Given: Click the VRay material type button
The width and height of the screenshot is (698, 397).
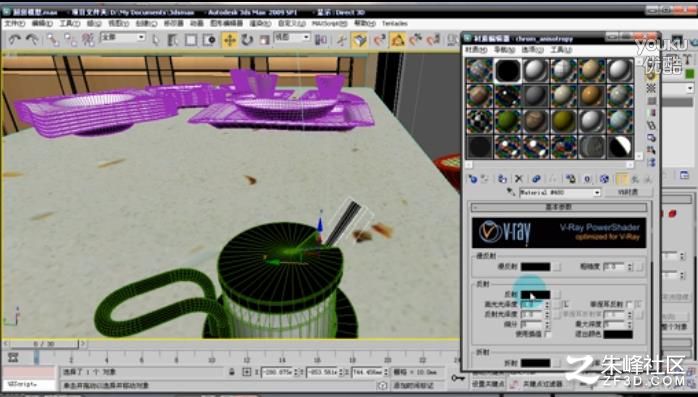Looking at the screenshot, I should [x=629, y=192].
